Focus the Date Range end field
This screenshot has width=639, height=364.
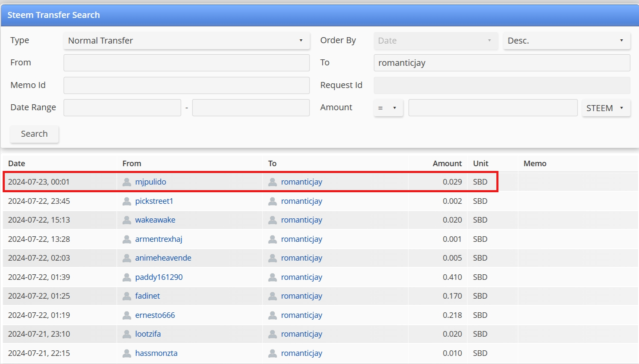coord(251,108)
